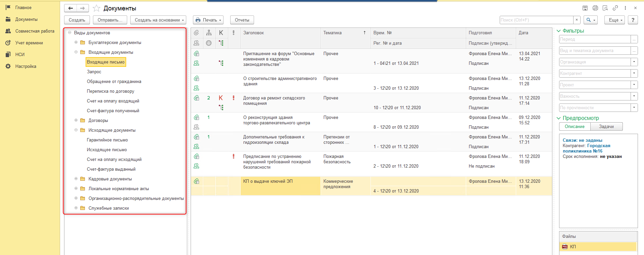Open Учет времени in the left sidebar
644x255 pixels.
point(29,43)
